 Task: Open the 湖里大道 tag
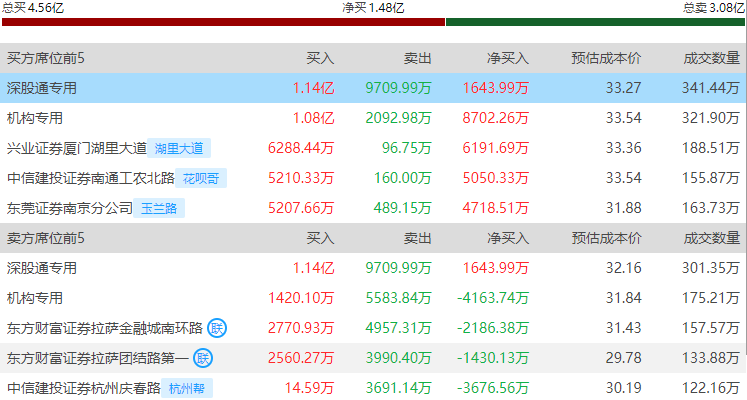click(179, 148)
